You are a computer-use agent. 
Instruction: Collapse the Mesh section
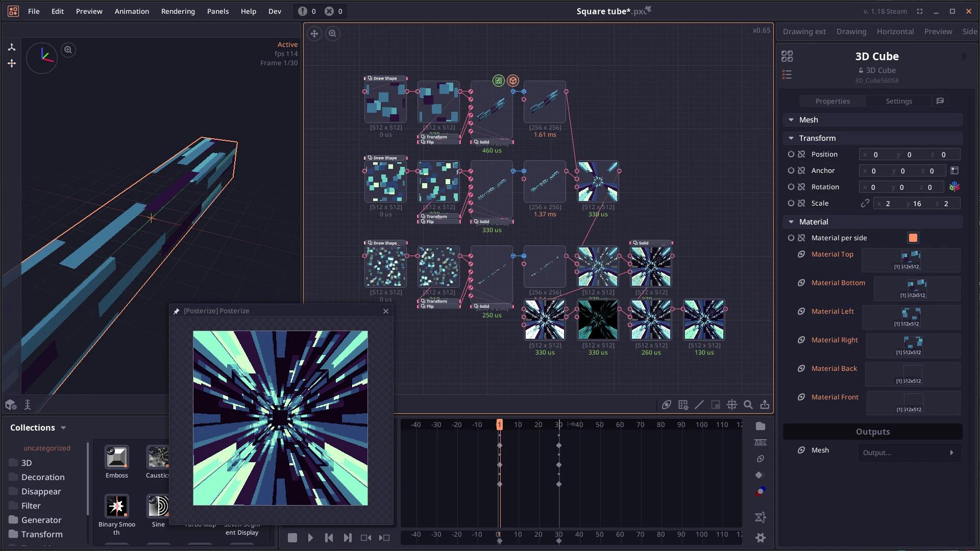(792, 120)
